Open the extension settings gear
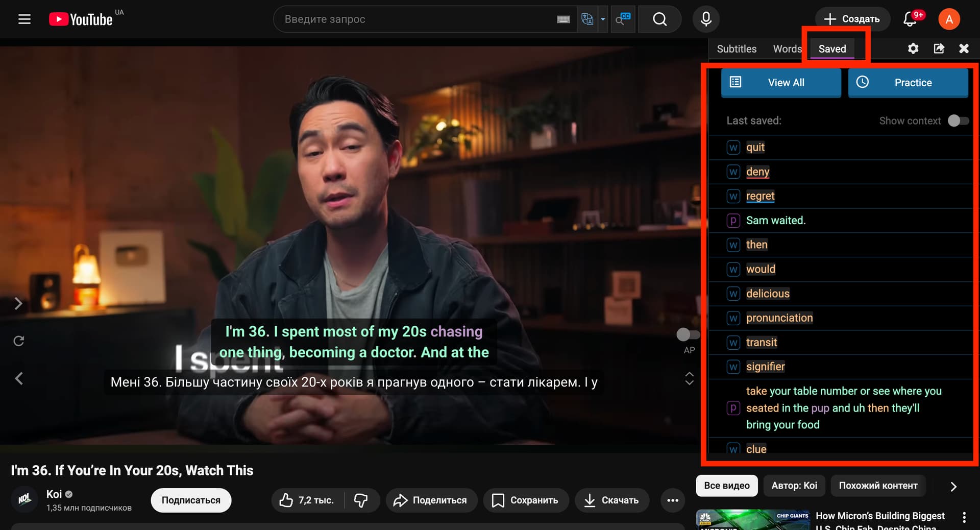The width and height of the screenshot is (980, 530). tap(913, 49)
